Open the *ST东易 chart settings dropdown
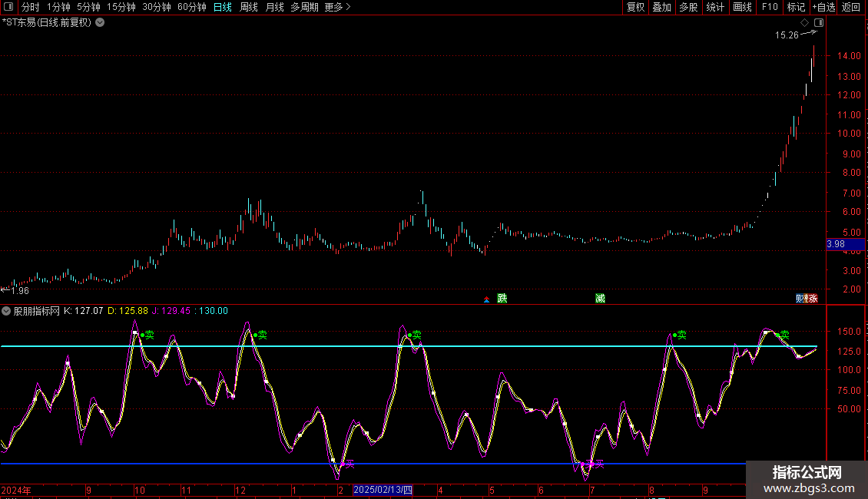This screenshot has width=868, height=499. [x=100, y=22]
